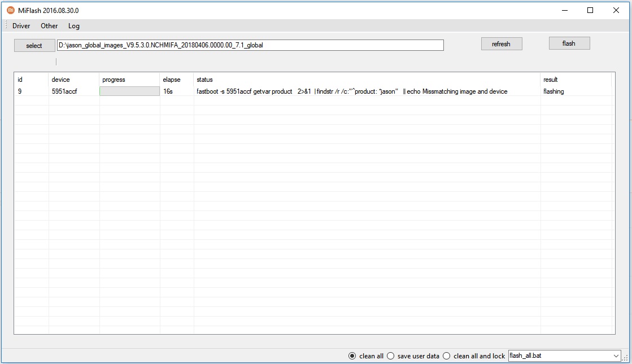Enable the 'clean all and lock' option
Screen dimensions: 632x364
pyautogui.click(x=447, y=356)
